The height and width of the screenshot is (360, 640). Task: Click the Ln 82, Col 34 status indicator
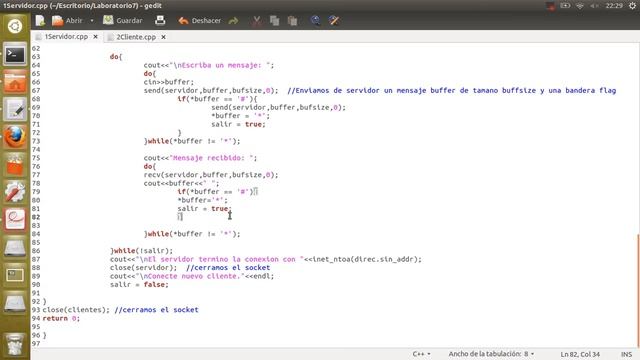(x=580, y=354)
